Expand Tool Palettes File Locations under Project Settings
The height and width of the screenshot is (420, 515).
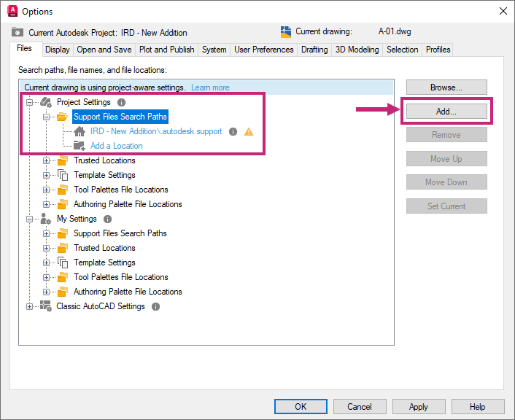(x=46, y=190)
